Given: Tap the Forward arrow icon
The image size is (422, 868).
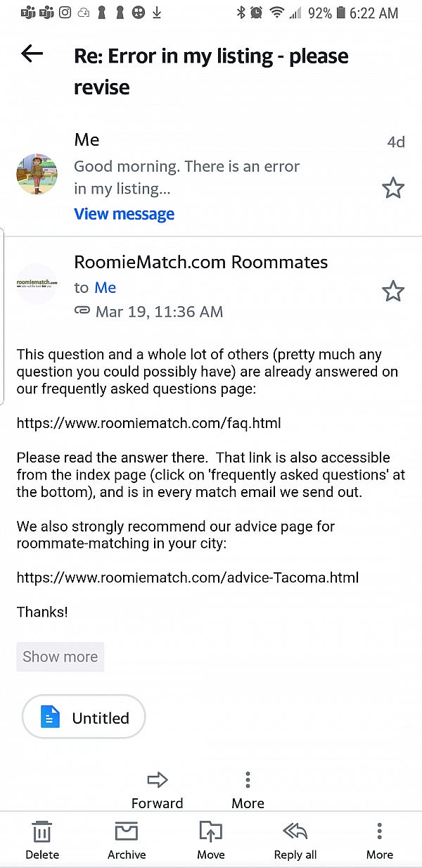Looking at the screenshot, I should click(158, 779).
